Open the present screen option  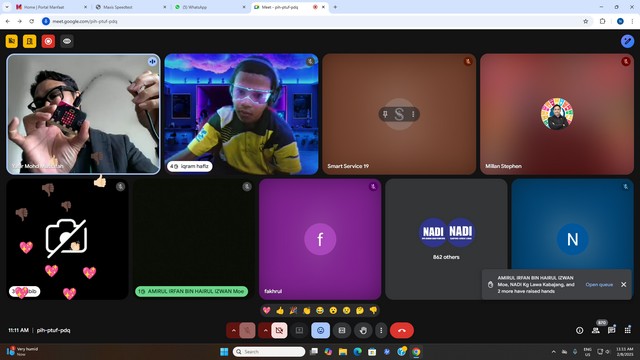pyautogui.click(x=299, y=330)
